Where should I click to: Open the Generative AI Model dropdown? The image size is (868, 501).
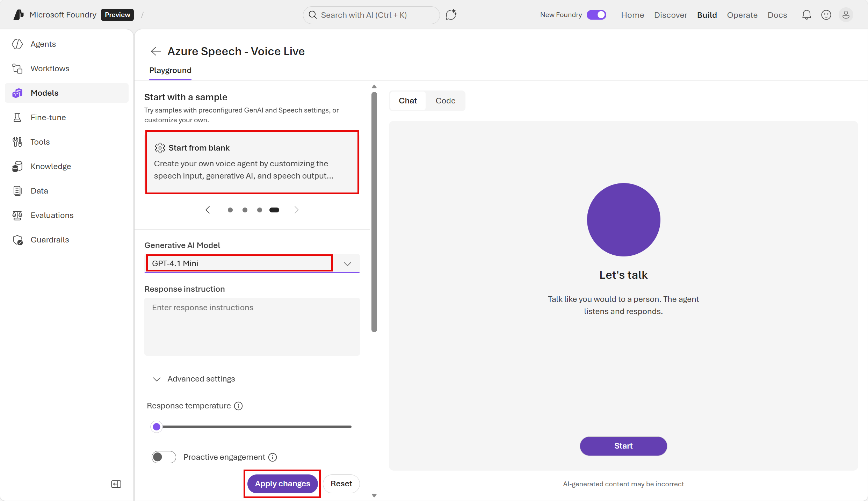(347, 263)
